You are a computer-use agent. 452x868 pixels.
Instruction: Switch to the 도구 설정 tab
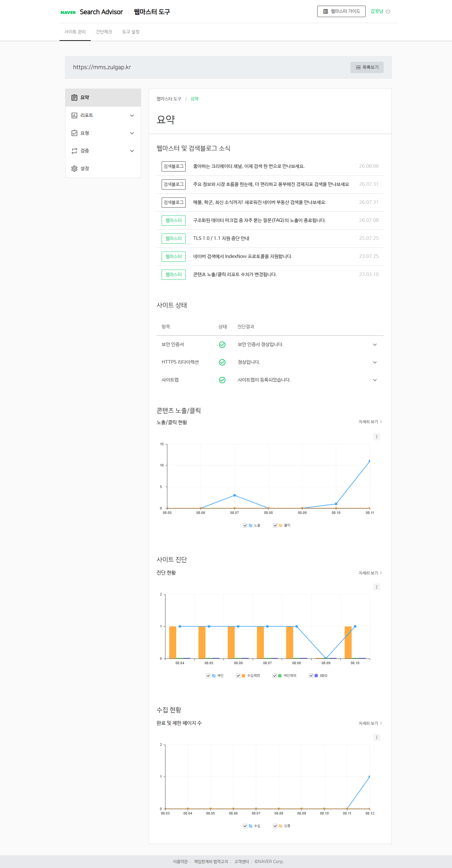(131, 32)
